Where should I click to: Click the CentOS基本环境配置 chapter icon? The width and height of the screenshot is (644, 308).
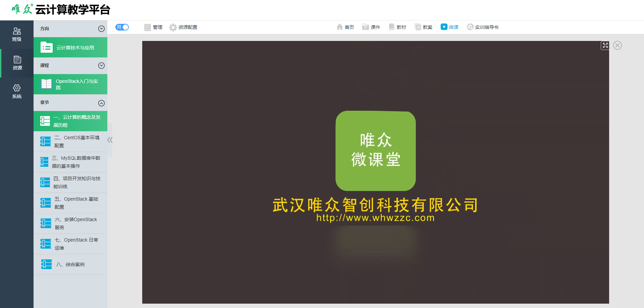coord(46,141)
